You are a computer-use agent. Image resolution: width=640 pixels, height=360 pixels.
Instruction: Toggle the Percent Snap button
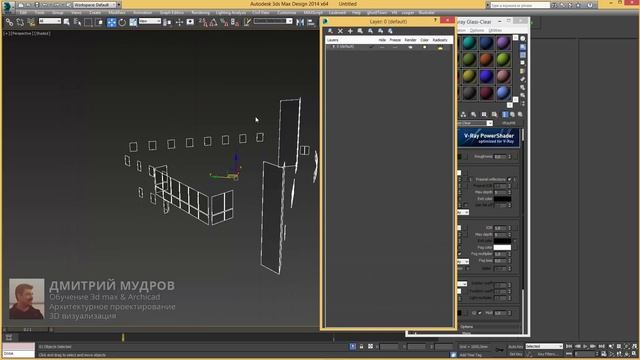pos(224,22)
